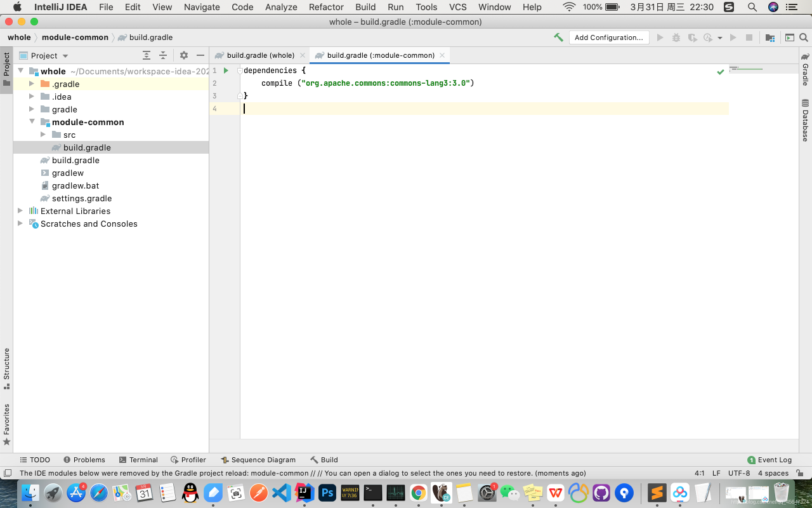Expand the .gradle folder in project tree
The height and width of the screenshot is (508, 812).
click(x=32, y=84)
